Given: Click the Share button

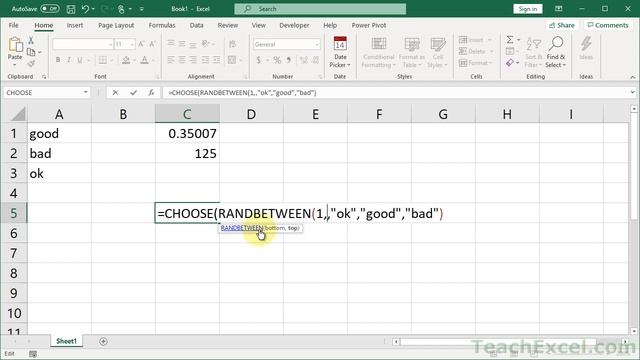Looking at the screenshot, I should (562, 25).
